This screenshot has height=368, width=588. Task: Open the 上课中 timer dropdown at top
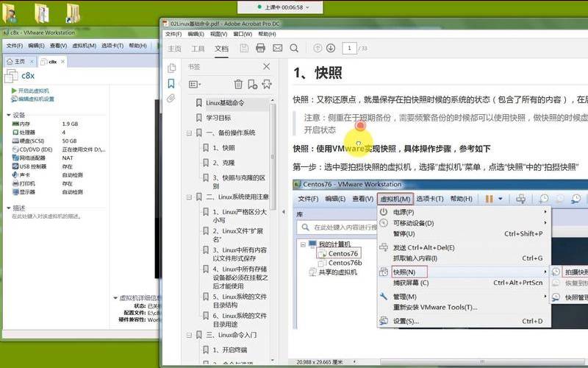pyautogui.click(x=308, y=7)
